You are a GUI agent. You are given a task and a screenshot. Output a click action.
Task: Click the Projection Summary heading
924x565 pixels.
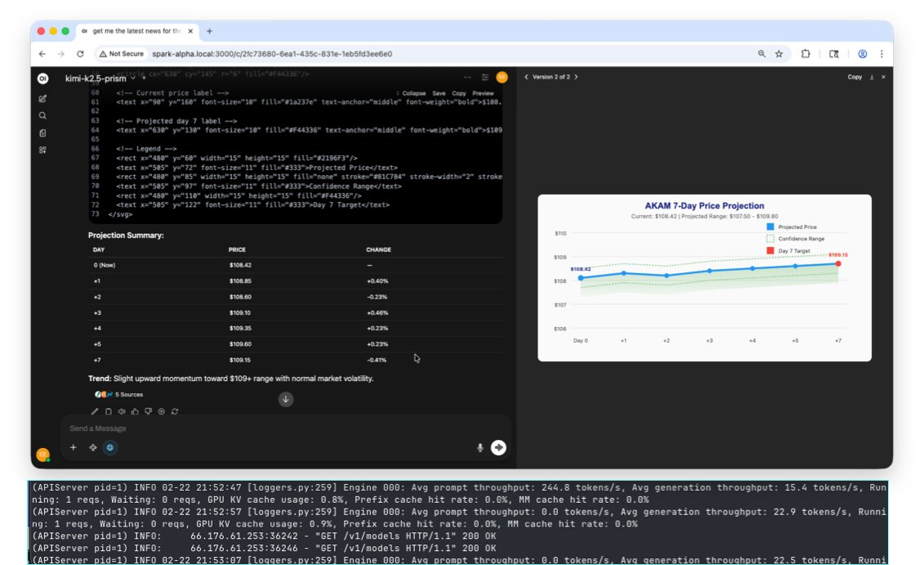126,235
